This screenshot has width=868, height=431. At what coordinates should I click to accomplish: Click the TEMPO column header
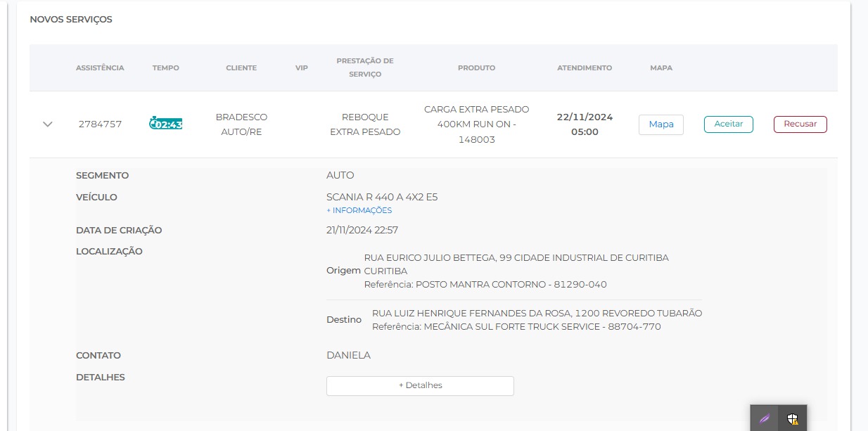click(x=166, y=68)
